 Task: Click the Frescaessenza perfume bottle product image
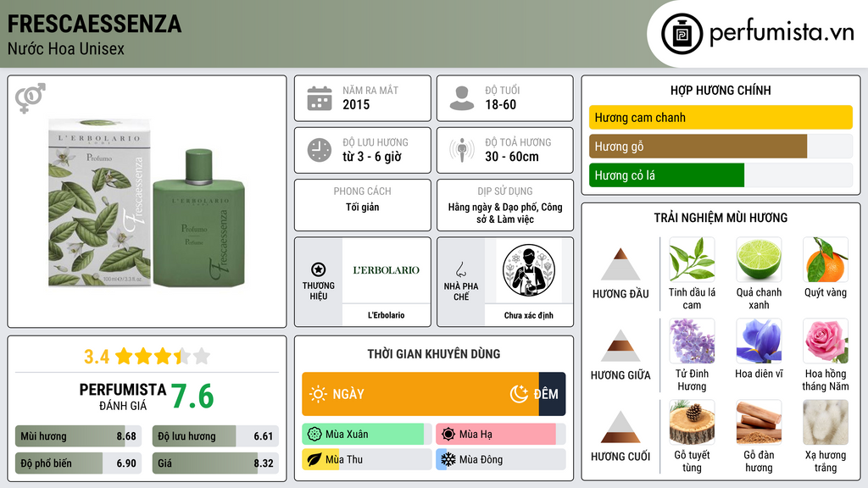pyautogui.click(x=147, y=202)
